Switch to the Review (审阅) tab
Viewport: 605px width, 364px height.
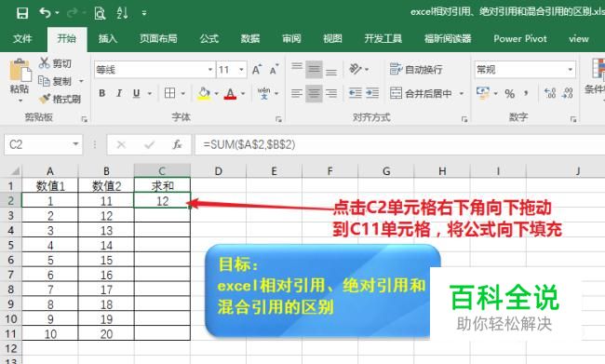point(291,38)
